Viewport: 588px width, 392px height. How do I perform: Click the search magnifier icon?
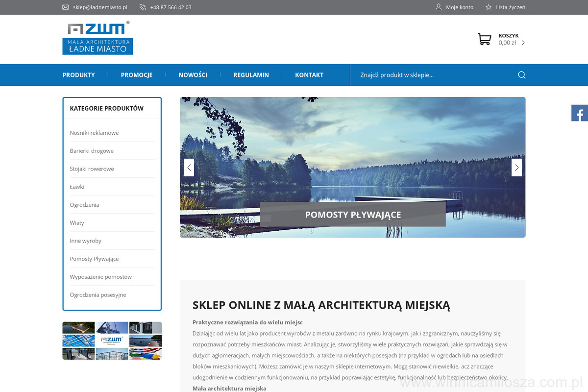(521, 75)
